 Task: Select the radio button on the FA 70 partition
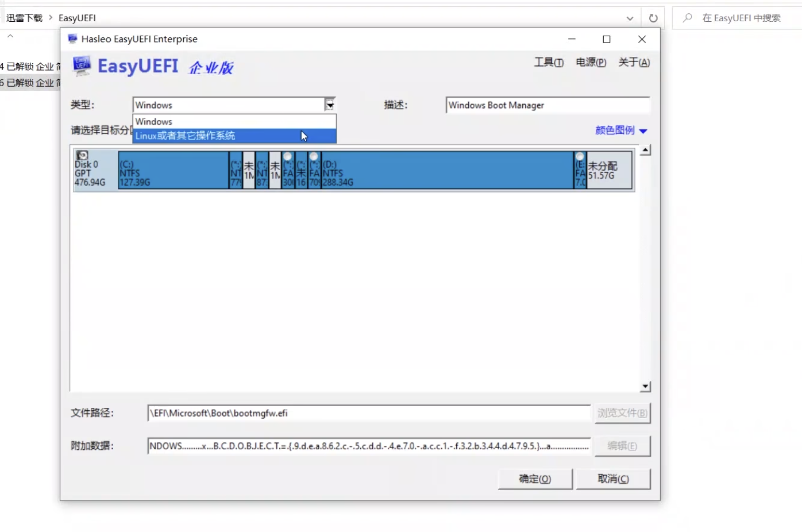pyautogui.click(x=314, y=156)
